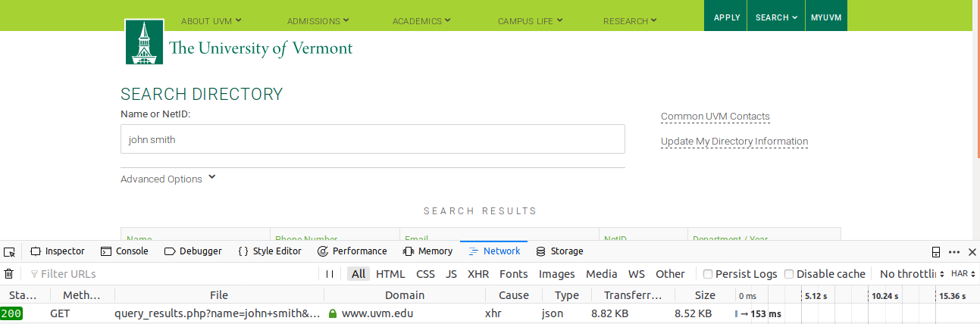The height and width of the screenshot is (324, 980).
Task: Click the 8.82 KB transferred value
Action: (x=609, y=313)
